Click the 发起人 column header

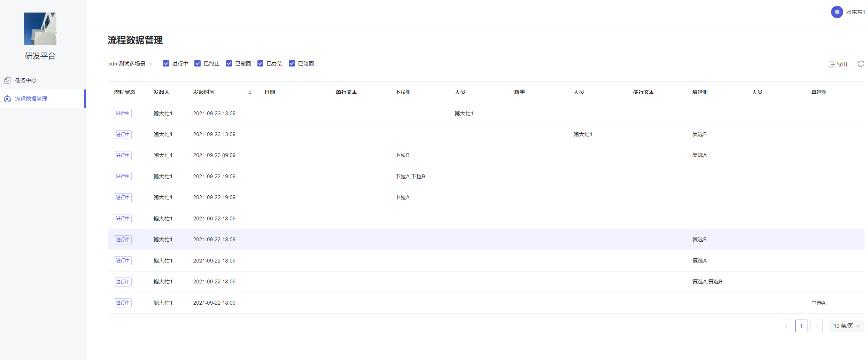pos(162,92)
